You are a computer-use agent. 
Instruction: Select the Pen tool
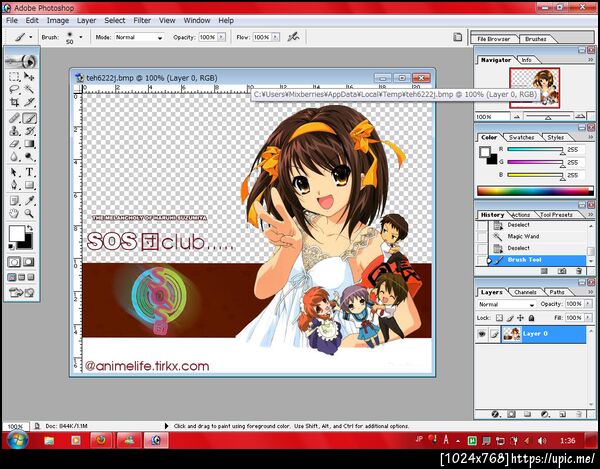(x=14, y=186)
